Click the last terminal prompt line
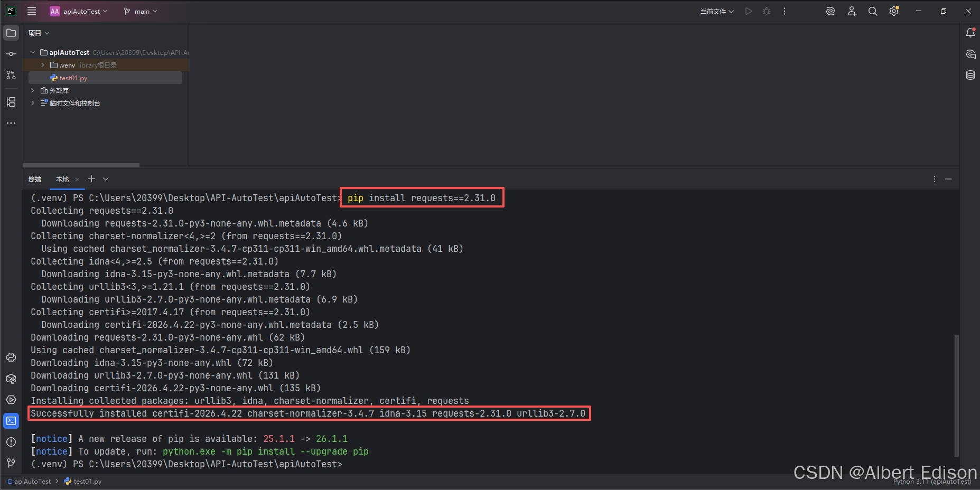The height and width of the screenshot is (490, 980). tap(186, 464)
